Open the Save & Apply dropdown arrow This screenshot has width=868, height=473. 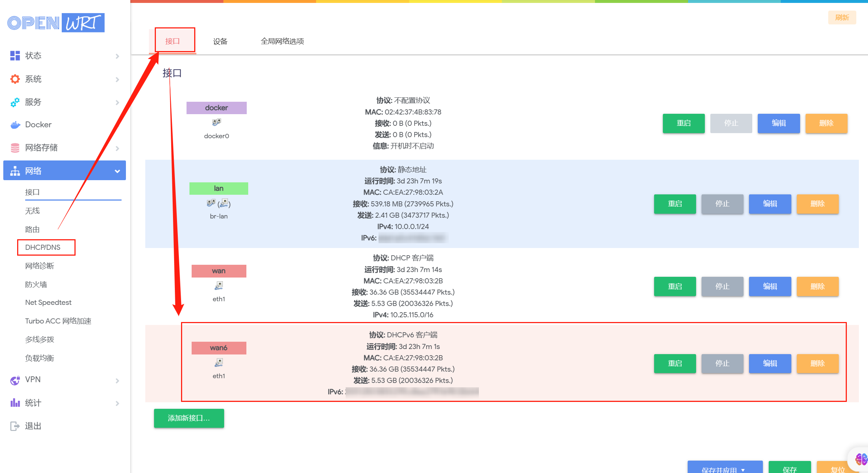[743, 470]
